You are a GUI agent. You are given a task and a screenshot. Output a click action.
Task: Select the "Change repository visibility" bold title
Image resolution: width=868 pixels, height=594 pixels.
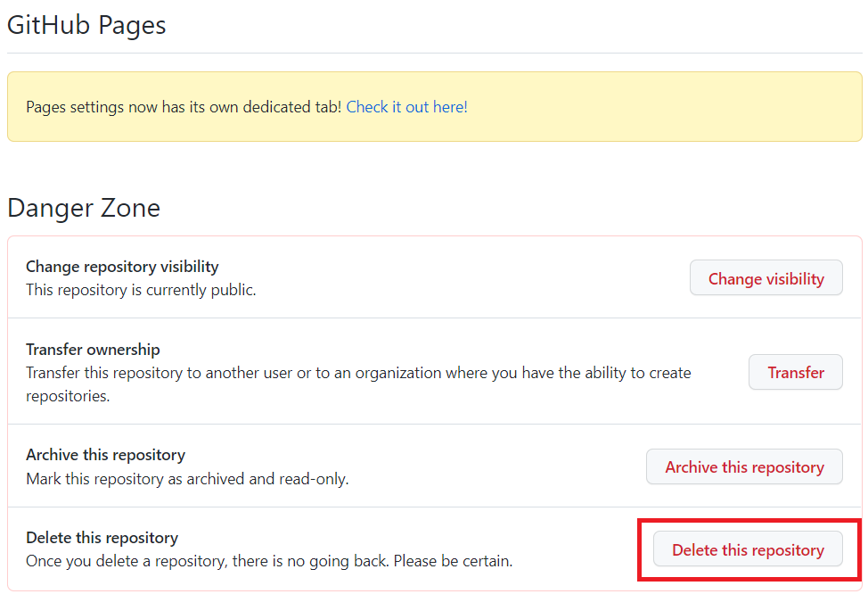coord(122,266)
